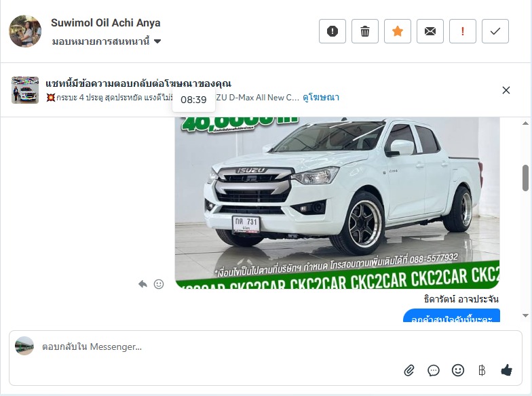Click the scrollbar up arrow
The height and width of the screenshot is (396, 532).
[x=525, y=123]
